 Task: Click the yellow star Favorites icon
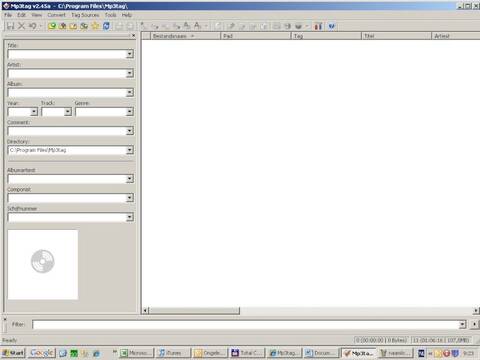pyautogui.click(x=95, y=26)
